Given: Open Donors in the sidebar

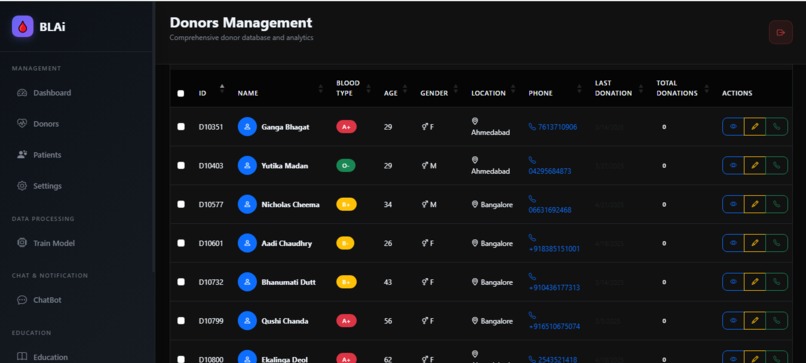Looking at the screenshot, I should pos(77,124).
